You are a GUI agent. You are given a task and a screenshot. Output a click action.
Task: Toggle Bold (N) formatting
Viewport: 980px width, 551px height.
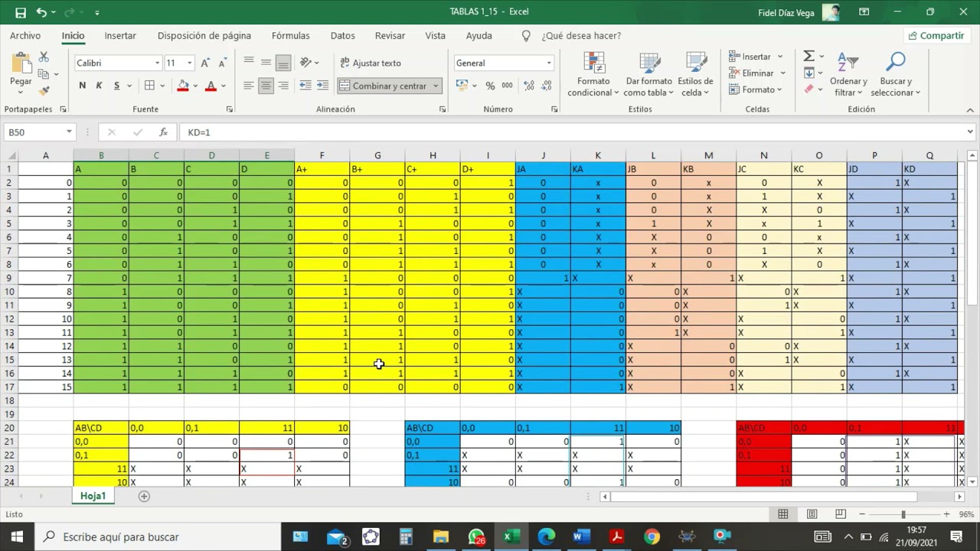[82, 86]
